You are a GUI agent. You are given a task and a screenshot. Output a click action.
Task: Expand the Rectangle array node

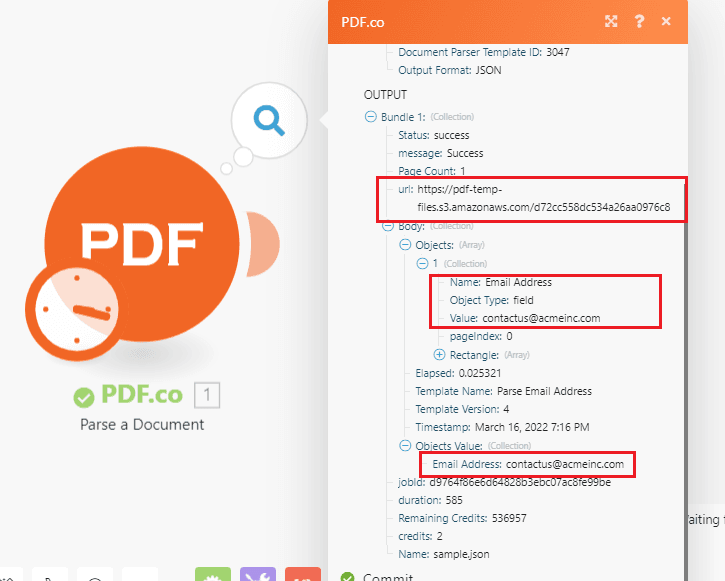[439, 355]
